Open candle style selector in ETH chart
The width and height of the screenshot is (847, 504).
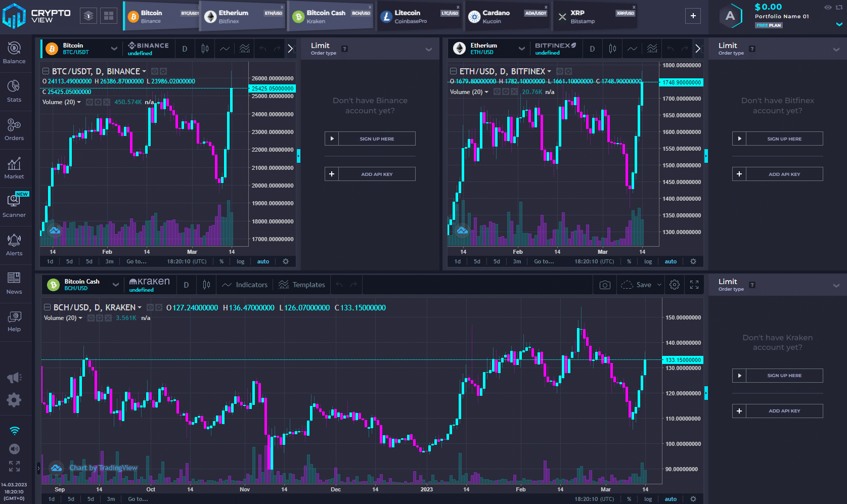pos(612,49)
